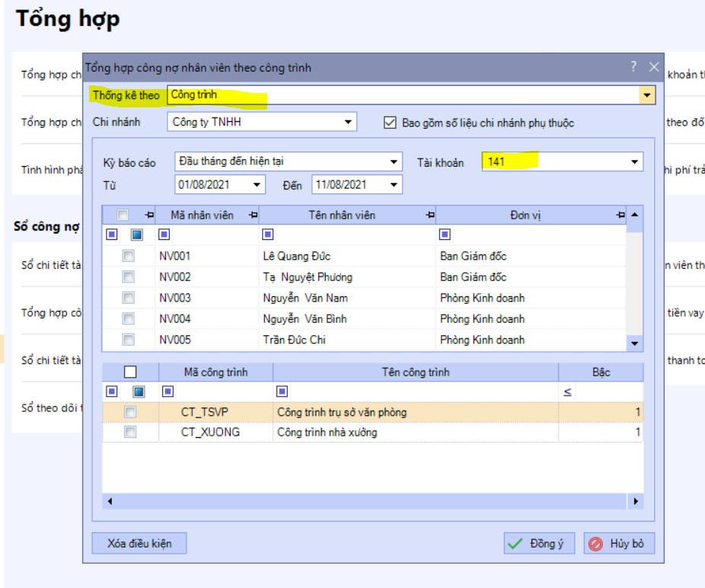Open the Kỳ báo cáo dropdown
This screenshot has width=705, height=588.
pyautogui.click(x=394, y=161)
